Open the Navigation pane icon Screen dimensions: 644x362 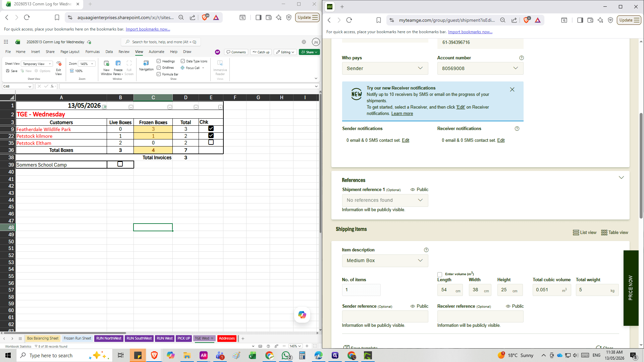[x=146, y=63]
